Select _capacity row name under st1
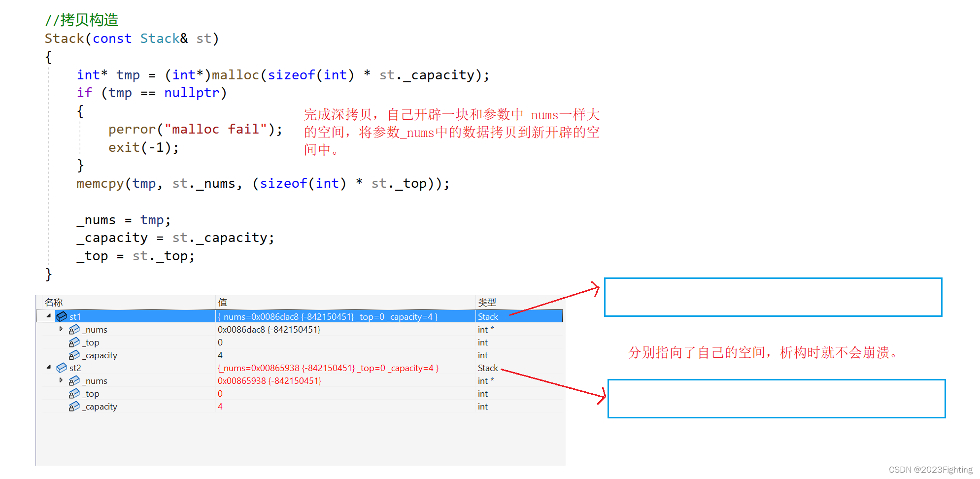Screen dimensions: 980x479 point(100,355)
